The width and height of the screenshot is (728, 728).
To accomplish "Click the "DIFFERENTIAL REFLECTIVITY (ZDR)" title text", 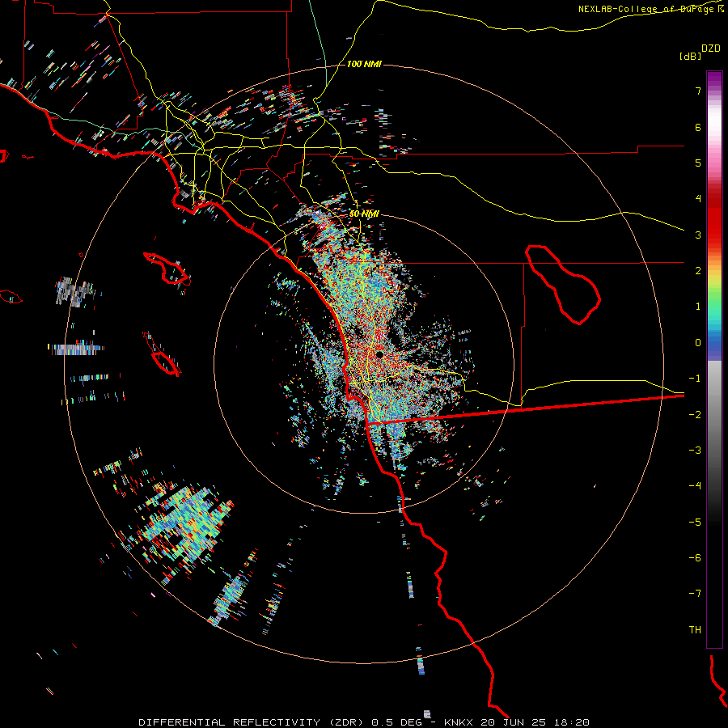I will tap(251, 722).
